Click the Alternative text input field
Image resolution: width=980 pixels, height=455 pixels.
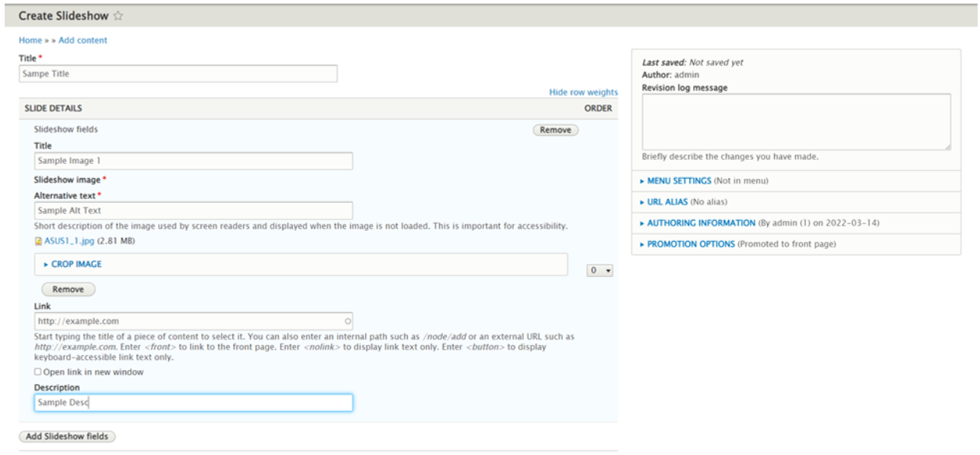pyautogui.click(x=193, y=211)
